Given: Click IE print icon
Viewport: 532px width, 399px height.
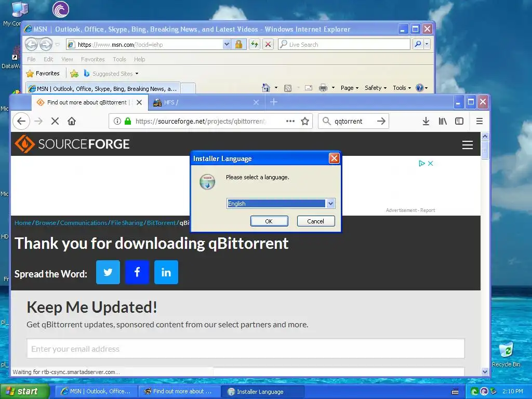Looking at the screenshot, I should pyautogui.click(x=323, y=88).
